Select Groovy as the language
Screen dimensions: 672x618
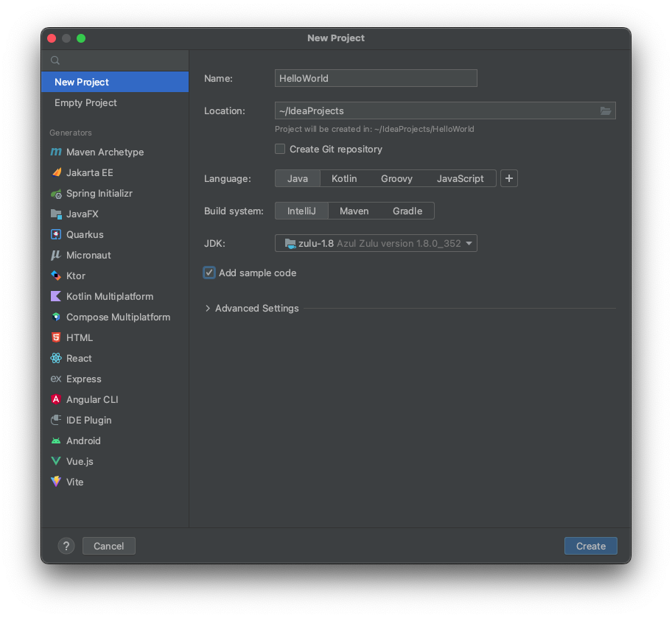[x=397, y=179]
